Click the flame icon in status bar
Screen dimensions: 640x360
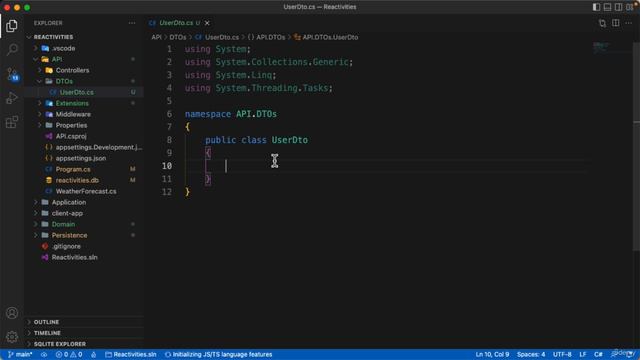point(93,355)
